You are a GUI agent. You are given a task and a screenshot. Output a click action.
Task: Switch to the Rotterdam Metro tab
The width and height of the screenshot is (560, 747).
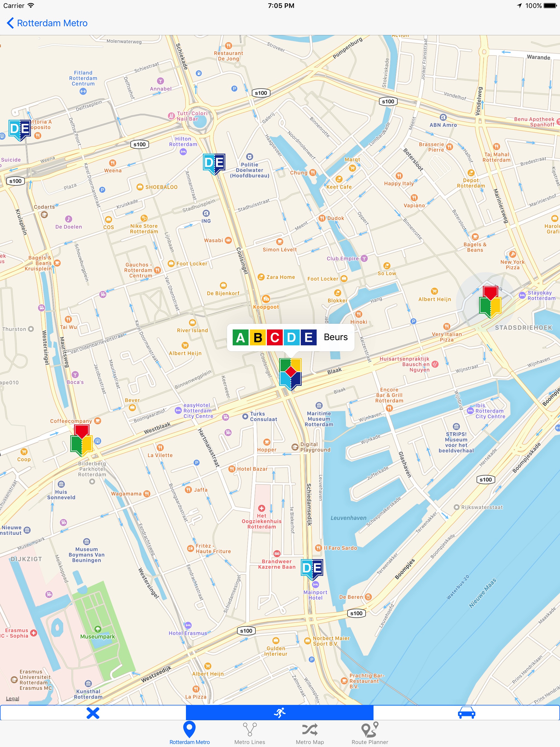point(189,733)
